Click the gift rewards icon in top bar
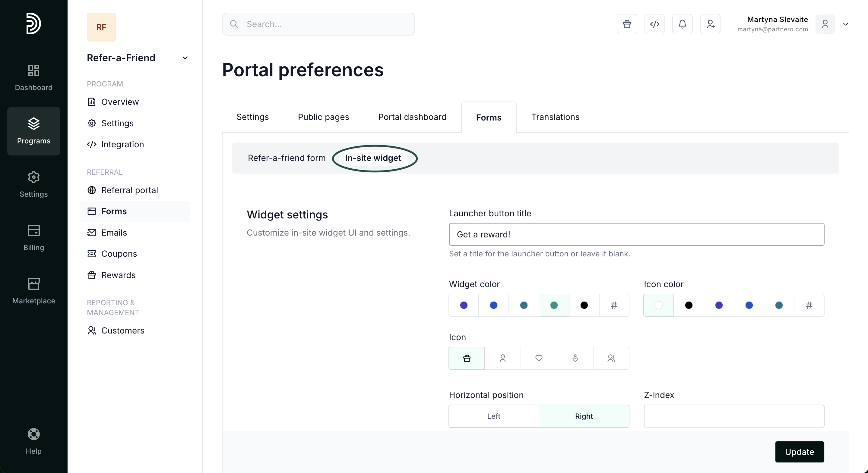The height and width of the screenshot is (473, 868). click(627, 24)
